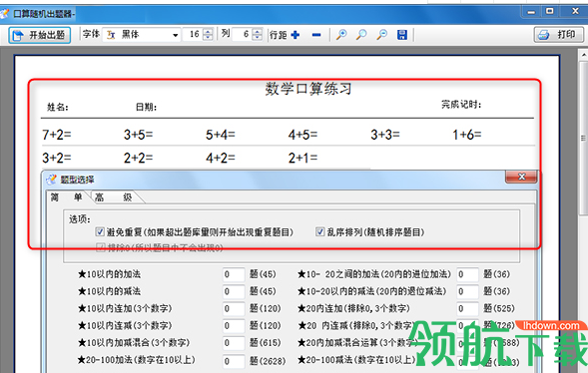Click the zoom-in magnifier icon
588x373 pixels.
click(x=341, y=35)
